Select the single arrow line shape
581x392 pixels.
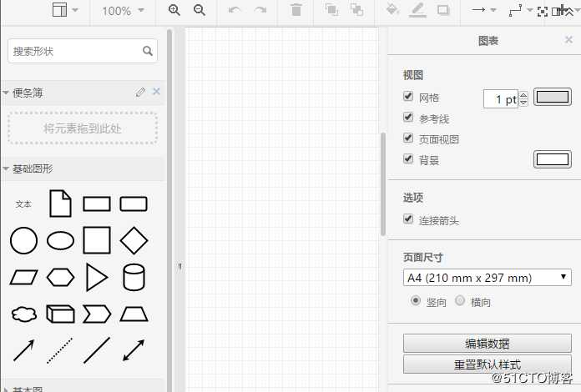point(23,350)
